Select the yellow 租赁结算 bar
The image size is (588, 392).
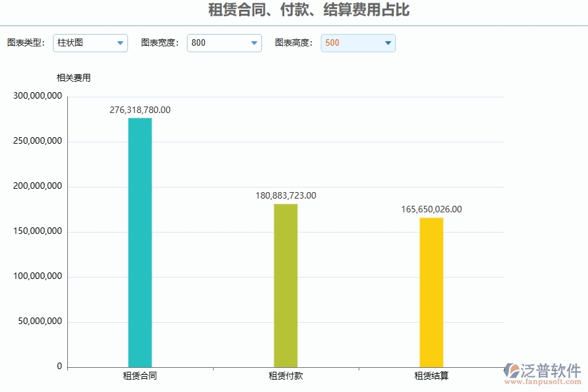point(431,291)
